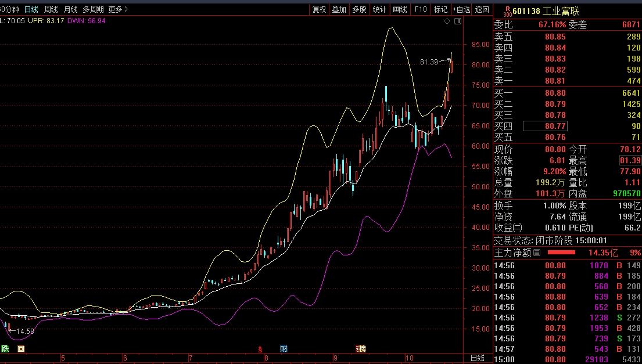Open the 多周期 multi-period view
Screen dimensions: 642x364
tap(93, 9)
